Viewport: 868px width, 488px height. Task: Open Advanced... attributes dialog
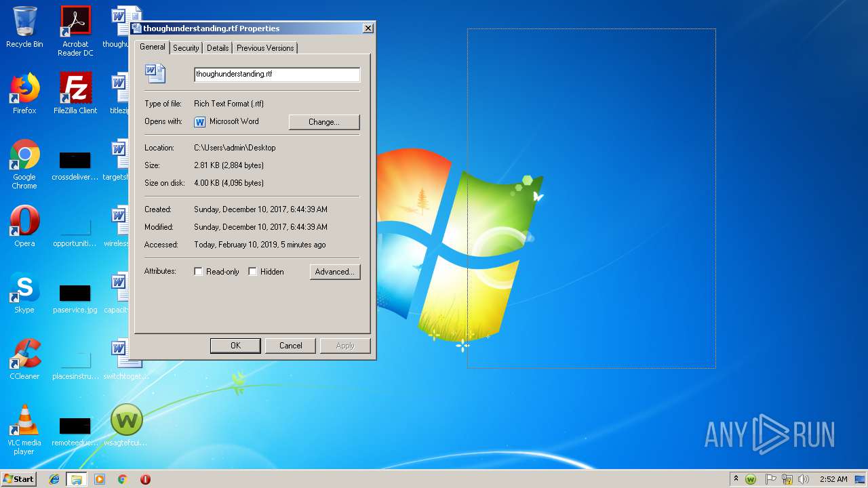pos(335,272)
